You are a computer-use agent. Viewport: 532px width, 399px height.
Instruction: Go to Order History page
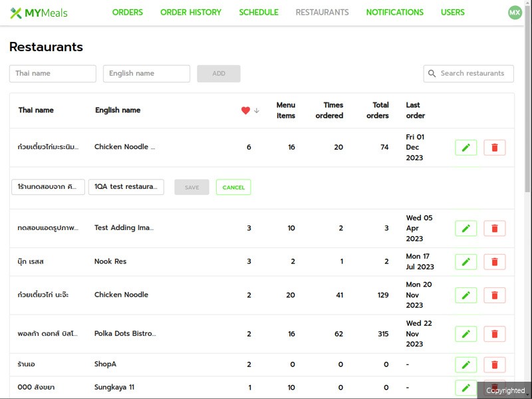[191, 13]
